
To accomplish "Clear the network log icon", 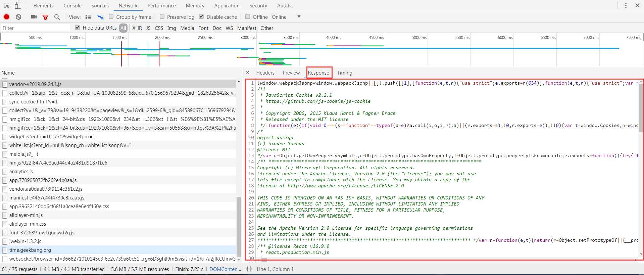I will [18, 17].
